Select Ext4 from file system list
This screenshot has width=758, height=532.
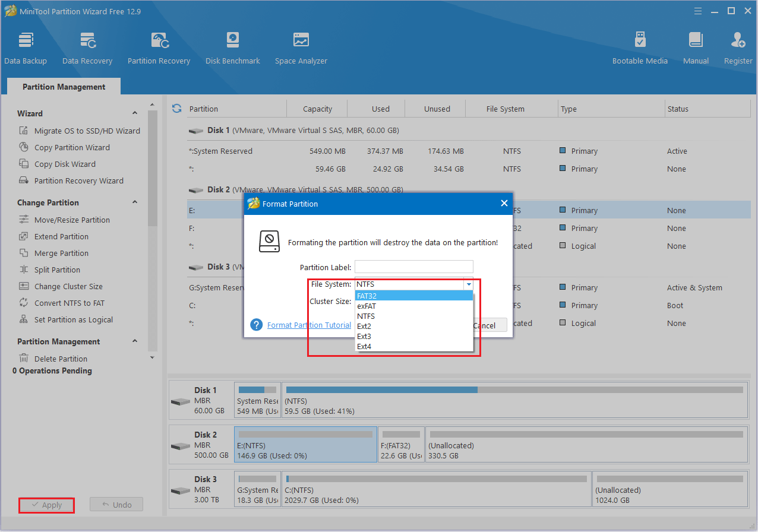(414, 346)
